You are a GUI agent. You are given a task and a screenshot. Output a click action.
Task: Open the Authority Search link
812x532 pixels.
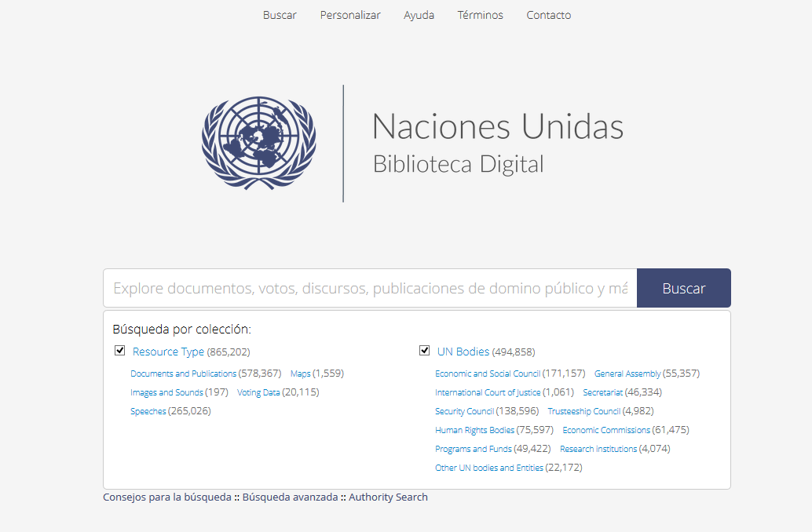pyautogui.click(x=389, y=497)
